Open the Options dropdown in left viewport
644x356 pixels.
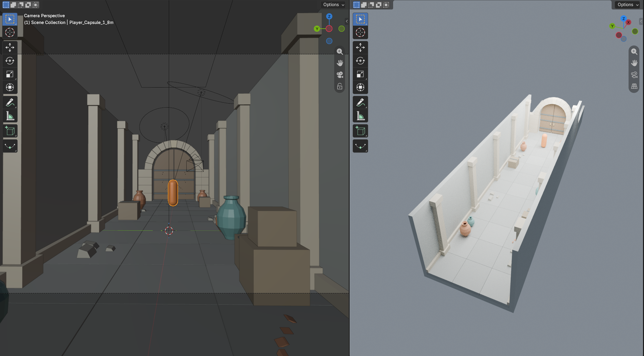pyautogui.click(x=334, y=5)
